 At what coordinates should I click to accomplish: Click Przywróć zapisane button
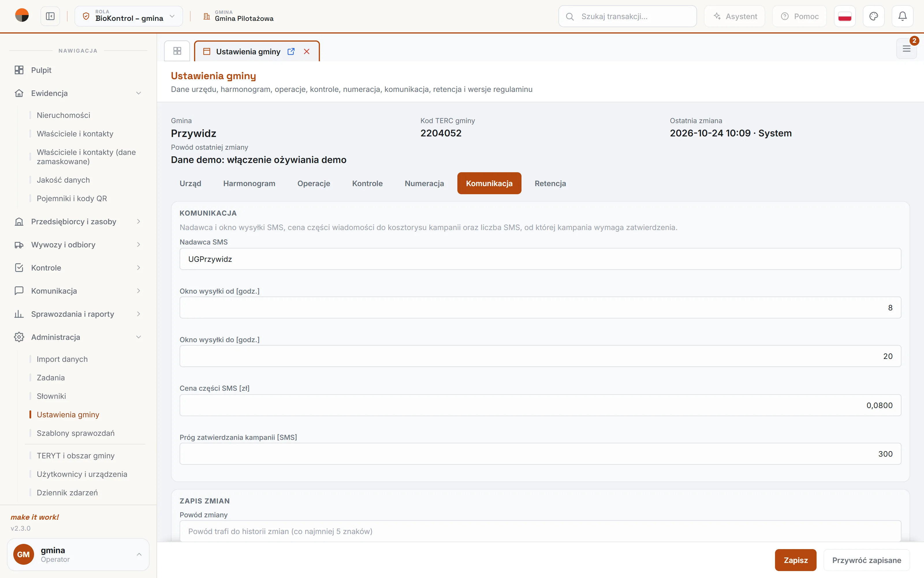pos(867,560)
